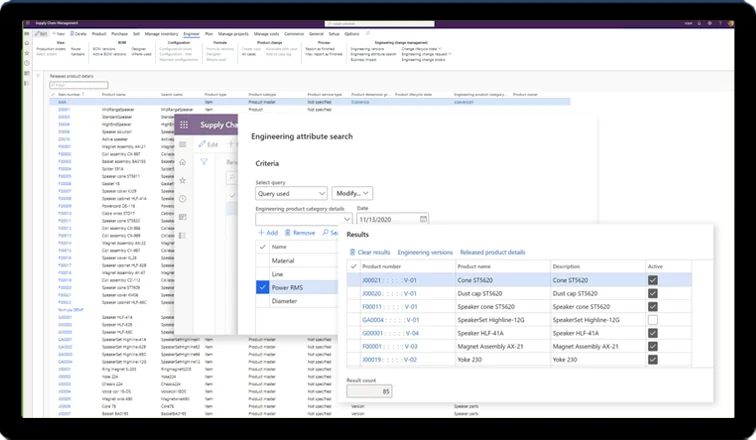Click the Clear results button
Screen dimensions: 756x440
pyautogui.click(x=370, y=252)
